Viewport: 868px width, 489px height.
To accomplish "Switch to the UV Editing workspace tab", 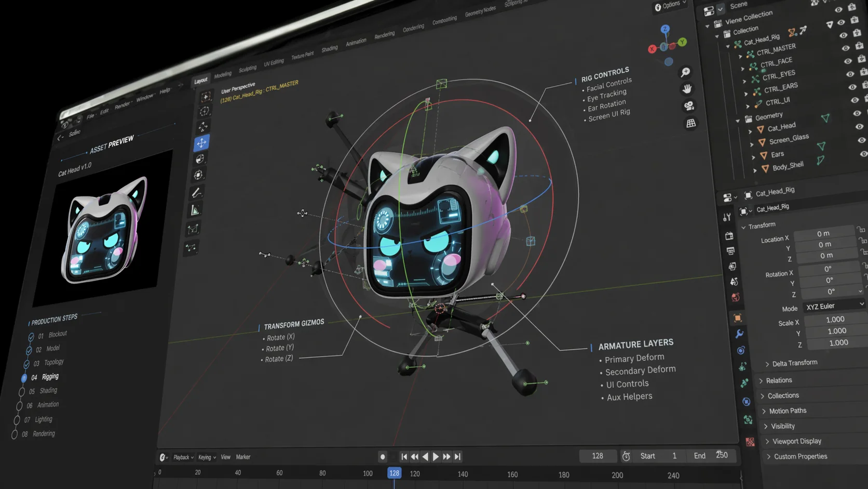I will [274, 62].
